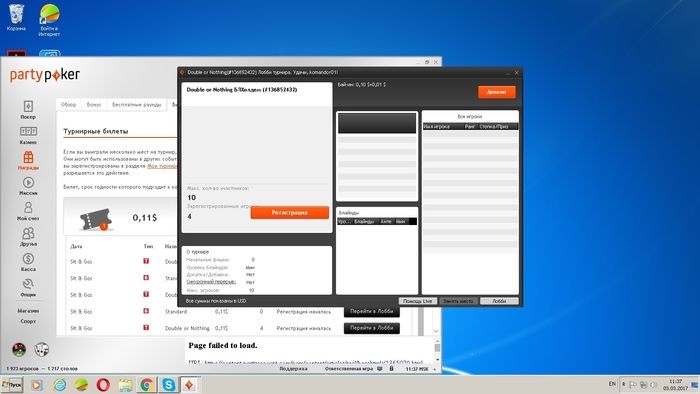This screenshot has width=700, height=394.
Task: Click the Синхронный перерыв link
Action: [x=211, y=282]
